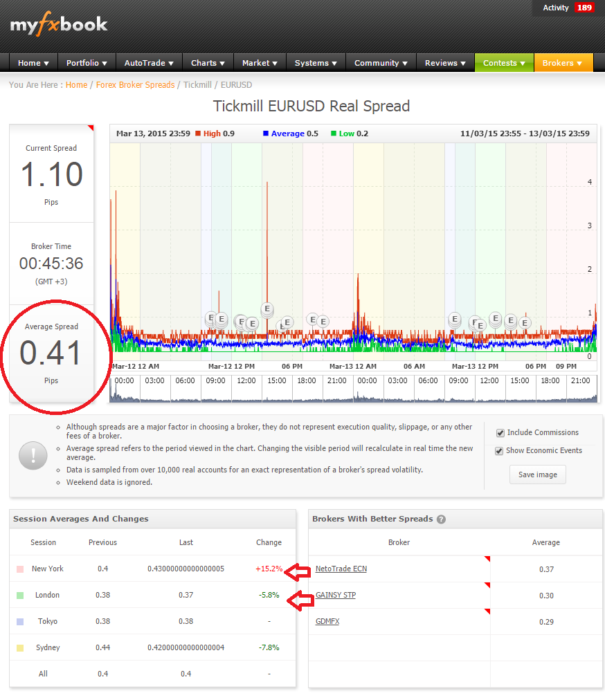Click the Sydney session yellow swatch
Screen dimensions: 605x700
[20, 647]
